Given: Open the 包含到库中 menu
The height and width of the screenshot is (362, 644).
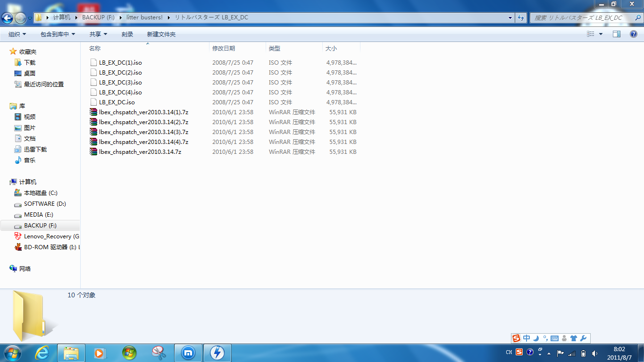Looking at the screenshot, I should click(x=58, y=34).
